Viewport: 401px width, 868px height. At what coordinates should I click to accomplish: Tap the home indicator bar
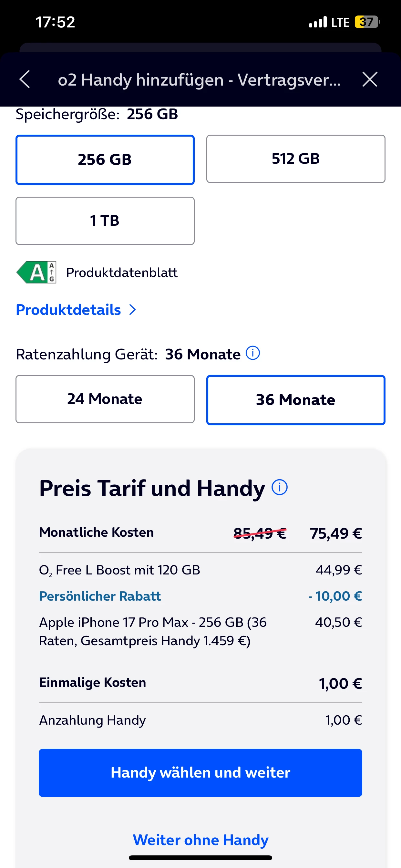click(200, 858)
